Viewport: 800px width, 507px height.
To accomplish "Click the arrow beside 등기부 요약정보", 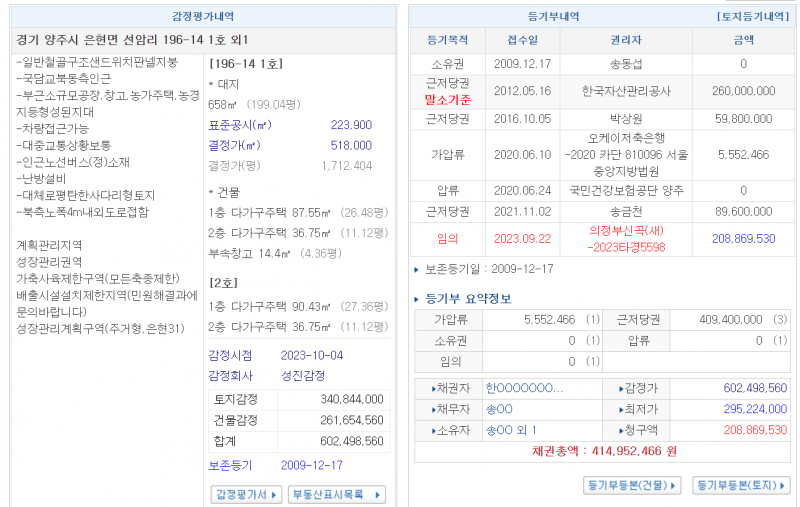I will pyautogui.click(x=418, y=299).
